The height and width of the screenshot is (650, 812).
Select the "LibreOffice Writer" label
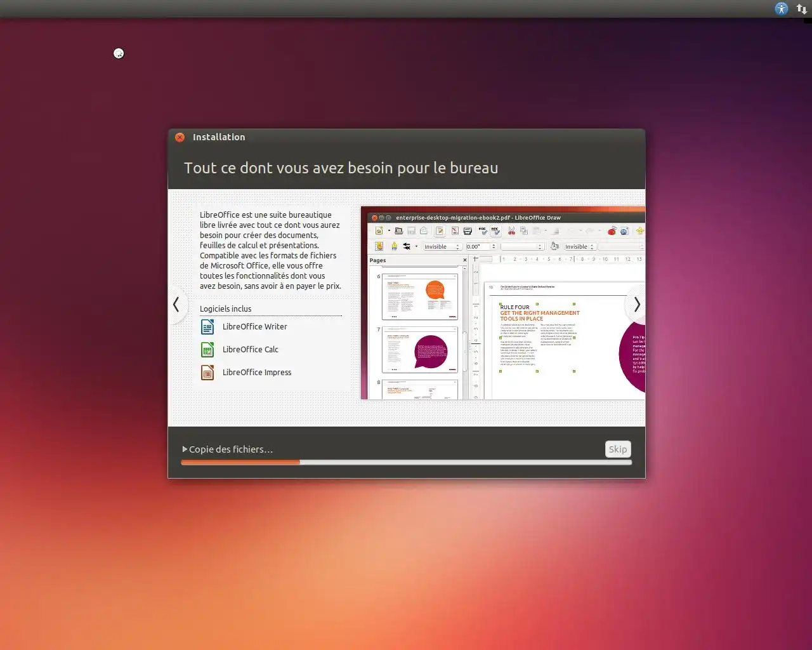pyautogui.click(x=255, y=327)
